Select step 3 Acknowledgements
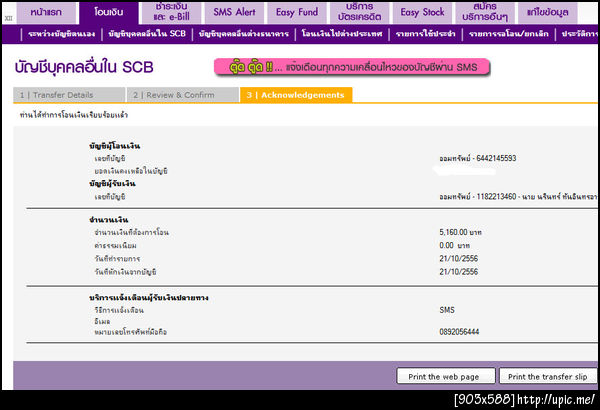The width and height of the screenshot is (600, 410). 296,95
